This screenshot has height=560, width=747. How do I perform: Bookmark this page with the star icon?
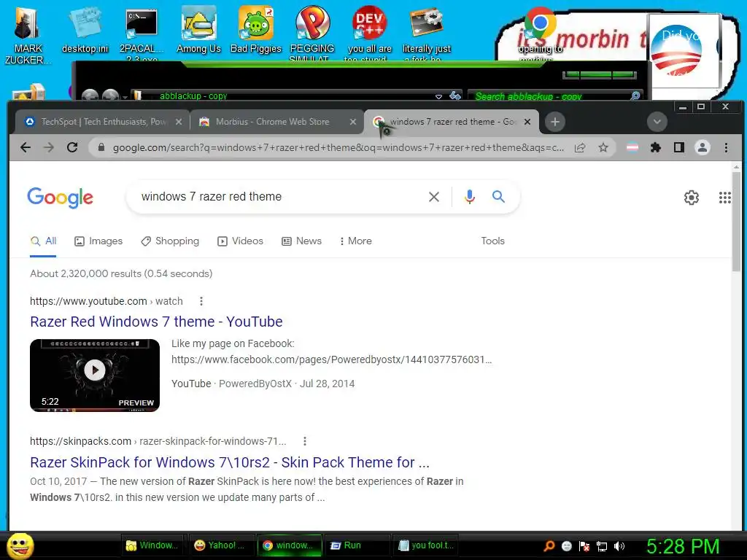pyautogui.click(x=603, y=147)
